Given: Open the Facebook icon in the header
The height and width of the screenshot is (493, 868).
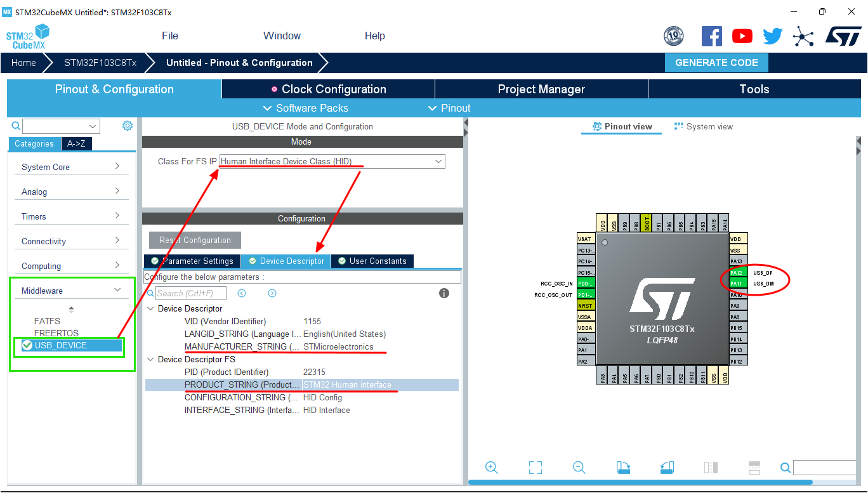Looking at the screenshot, I should coord(712,36).
